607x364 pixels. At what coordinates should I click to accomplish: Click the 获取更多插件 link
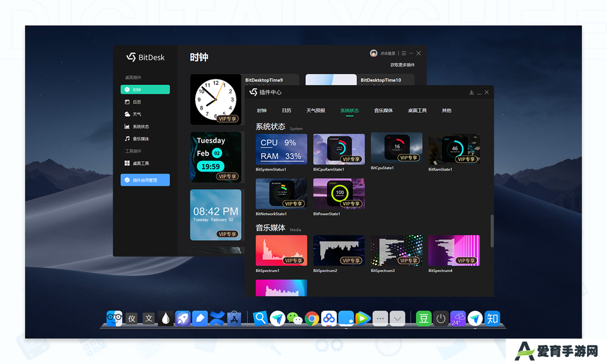click(x=403, y=65)
